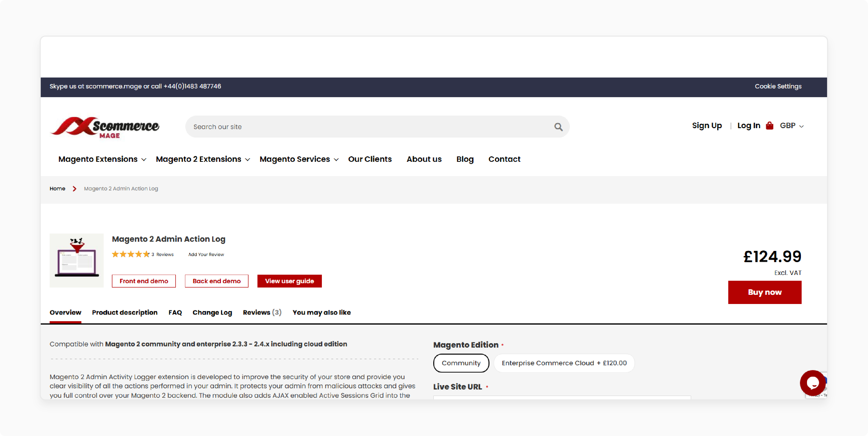Open the FAQ tab
This screenshot has height=436, width=868.
[x=175, y=312]
